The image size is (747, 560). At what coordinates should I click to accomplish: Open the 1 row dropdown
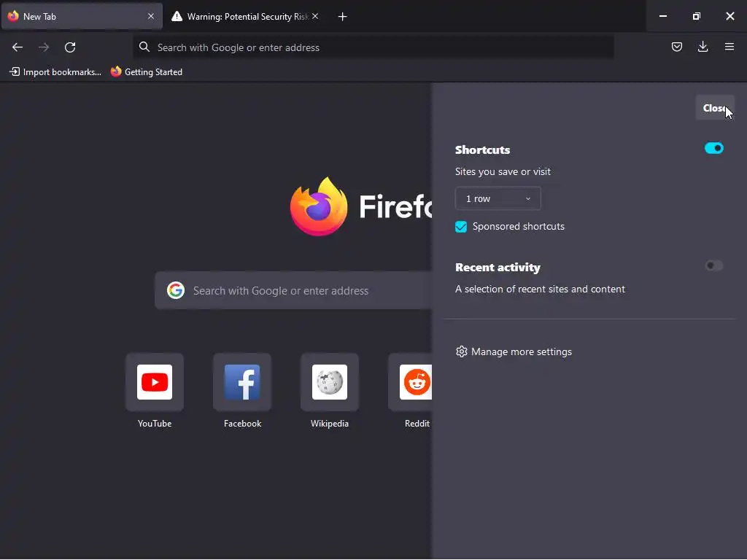pyautogui.click(x=498, y=198)
